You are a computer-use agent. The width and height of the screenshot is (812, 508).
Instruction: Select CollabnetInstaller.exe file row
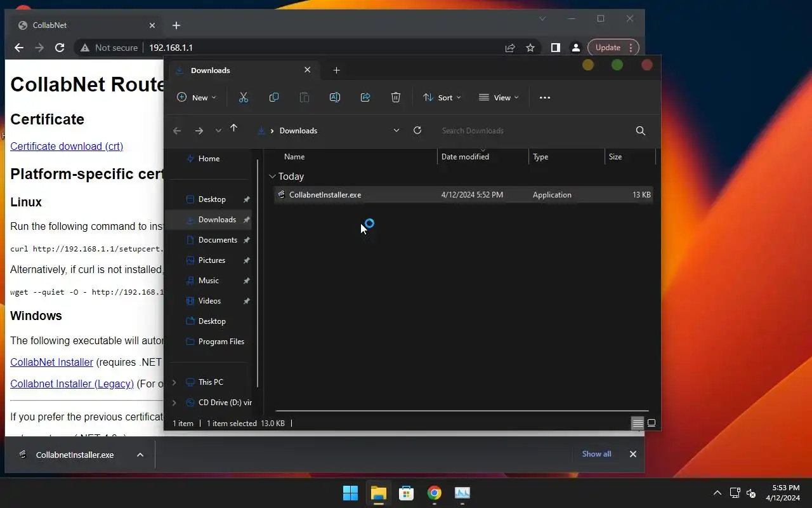[464, 195]
